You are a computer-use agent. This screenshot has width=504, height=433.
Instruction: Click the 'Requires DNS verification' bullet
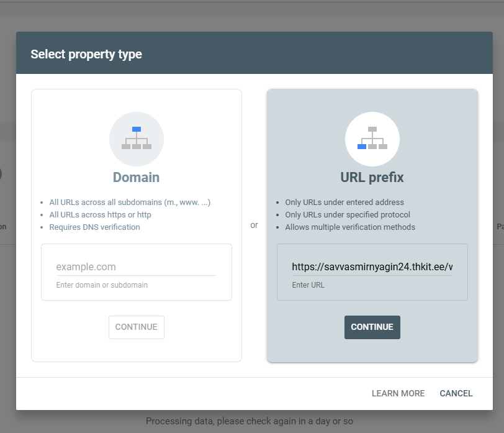click(94, 227)
